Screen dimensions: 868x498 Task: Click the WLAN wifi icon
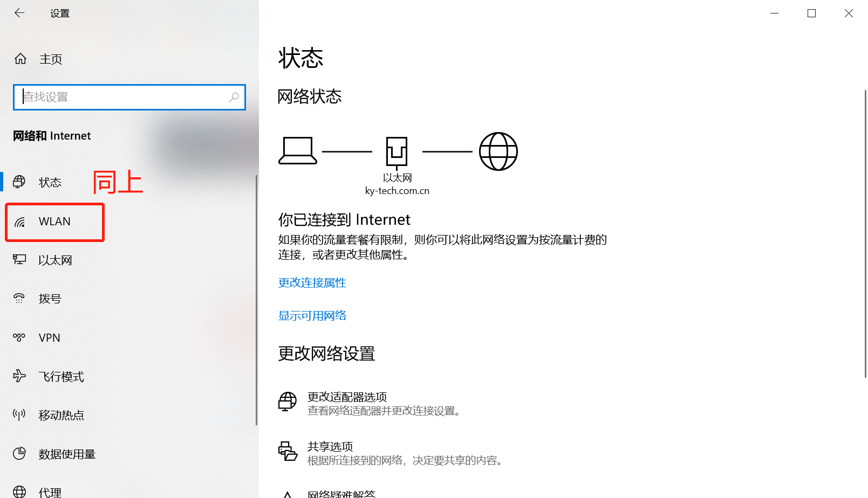(x=19, y=222)
